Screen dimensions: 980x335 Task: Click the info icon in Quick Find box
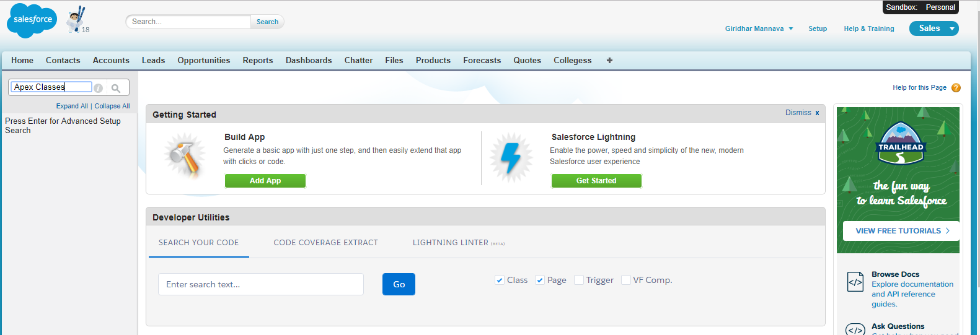pos(98,88)
